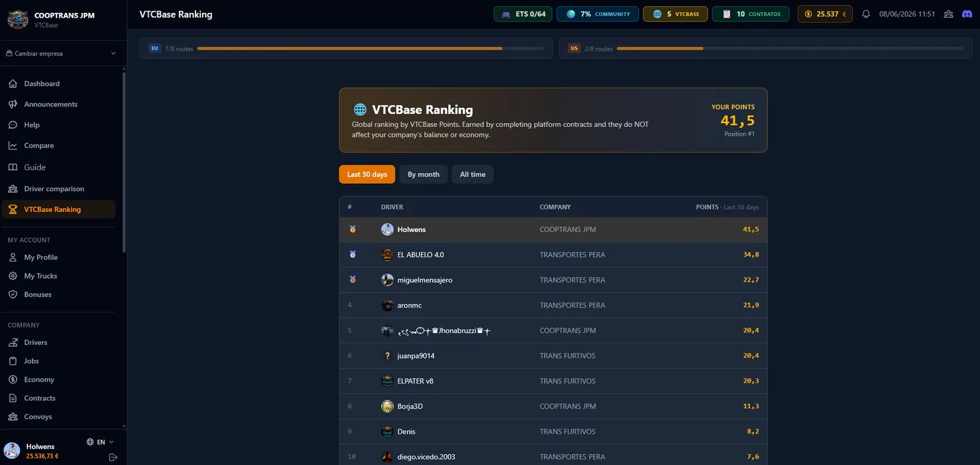The image size is (980, 465).
Task: Click the 22,7 points value
Action: click(751, 279)
